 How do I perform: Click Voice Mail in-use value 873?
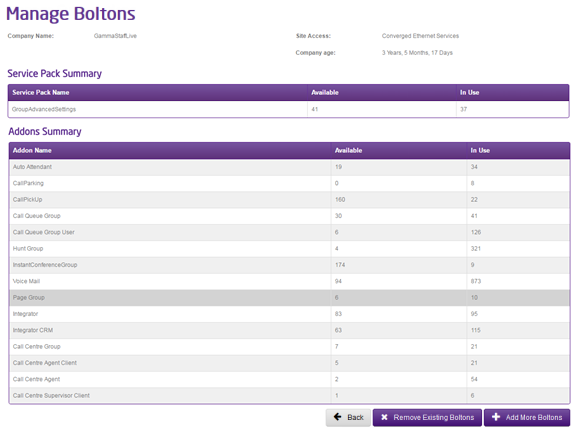click(475, 281)
